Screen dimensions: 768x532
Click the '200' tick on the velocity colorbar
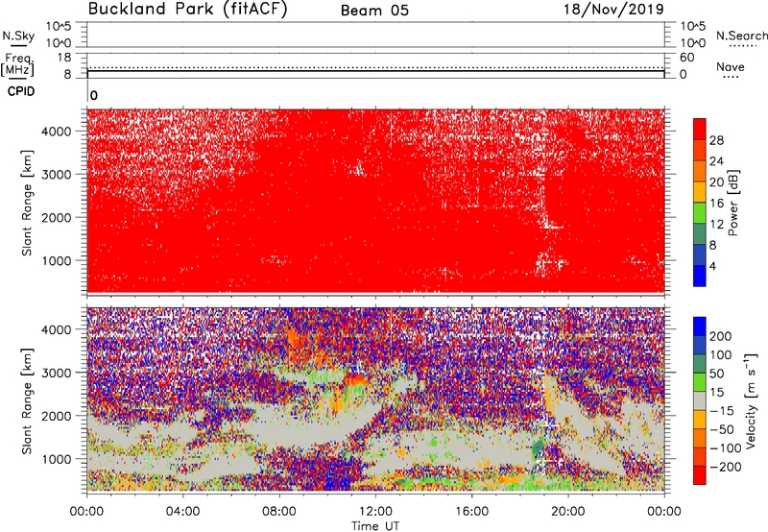click(721, 336)
